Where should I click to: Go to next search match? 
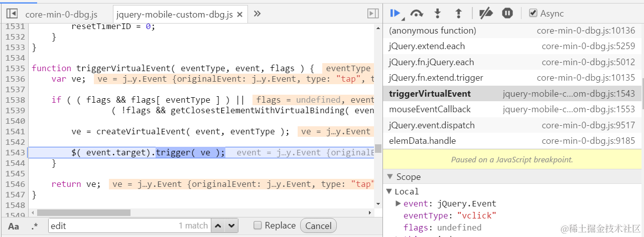pos(231,226)
